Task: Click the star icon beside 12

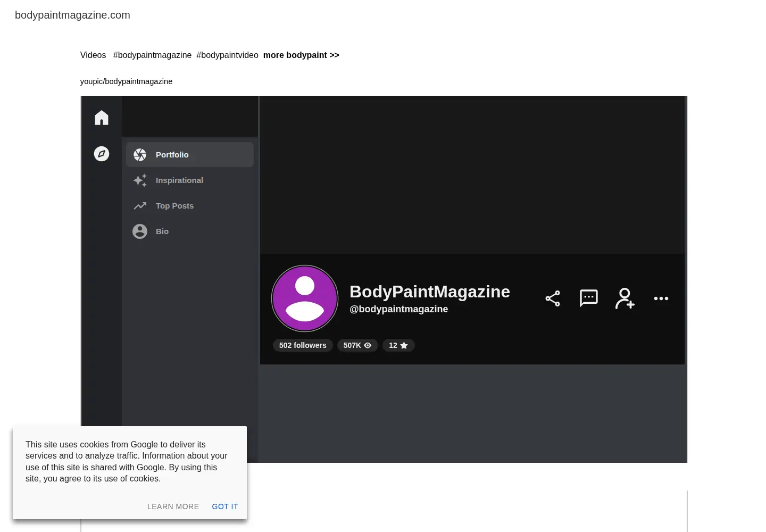Action: click(404, 345)
